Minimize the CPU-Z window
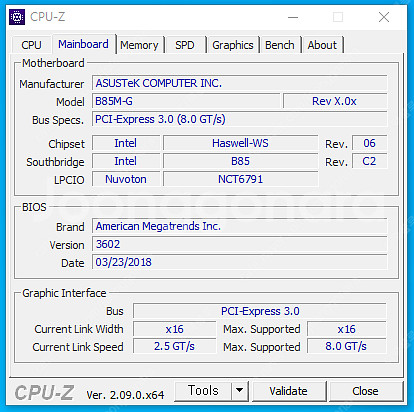This screenshot has height=412, width=414. pos(293,17)
